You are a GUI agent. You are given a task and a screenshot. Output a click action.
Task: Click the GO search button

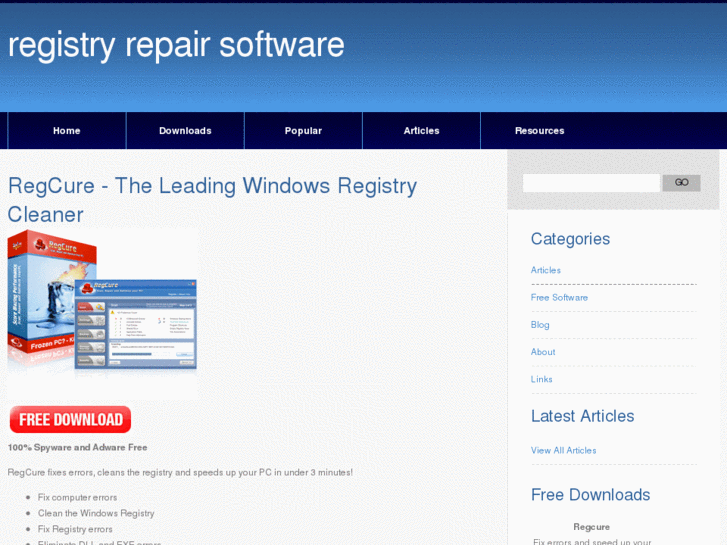coord(681,183)
